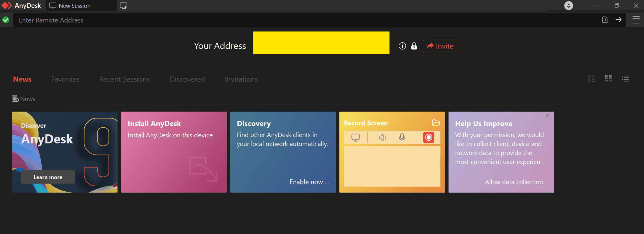Start recording with red record button
Image resolution: width=644 pixels, height=234 pixels.
point(429,137)
